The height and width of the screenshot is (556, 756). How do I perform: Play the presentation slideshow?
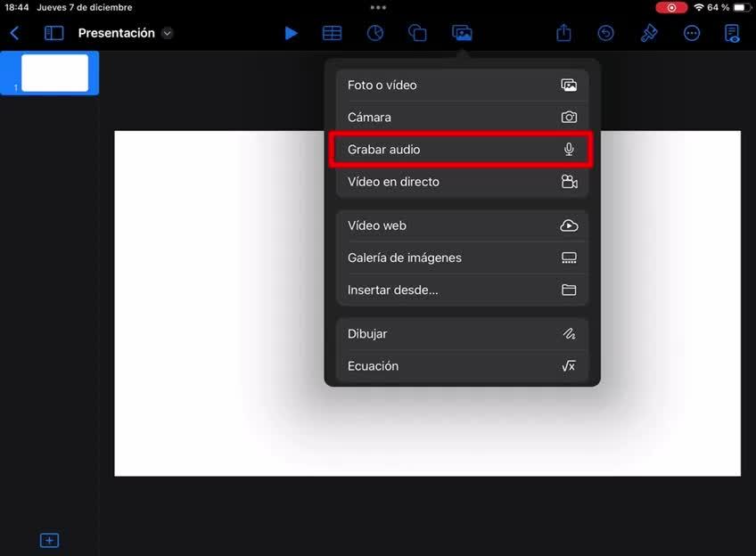point(291,33)
